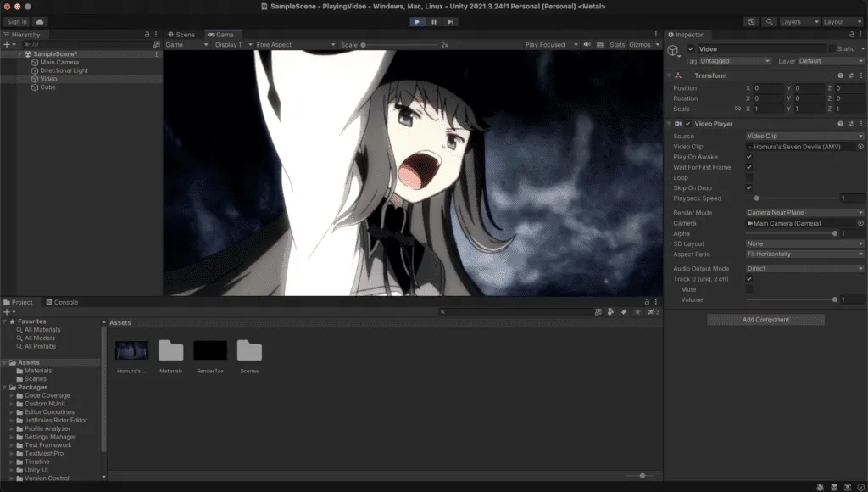868x492 pixels.
Task: Open the Video Player presets icon
Action: tap(851, 124)
